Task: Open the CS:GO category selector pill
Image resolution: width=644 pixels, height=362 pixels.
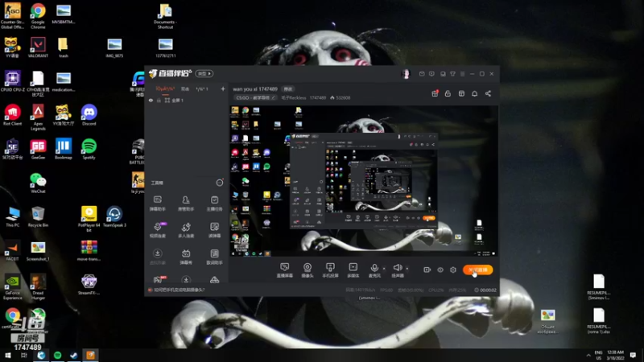Action: (255, 97)
